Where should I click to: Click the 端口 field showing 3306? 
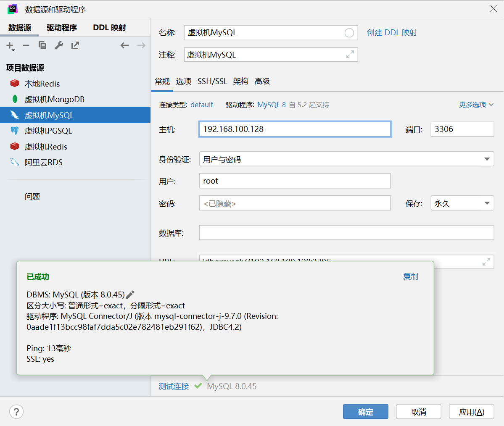tap(462, 129)
